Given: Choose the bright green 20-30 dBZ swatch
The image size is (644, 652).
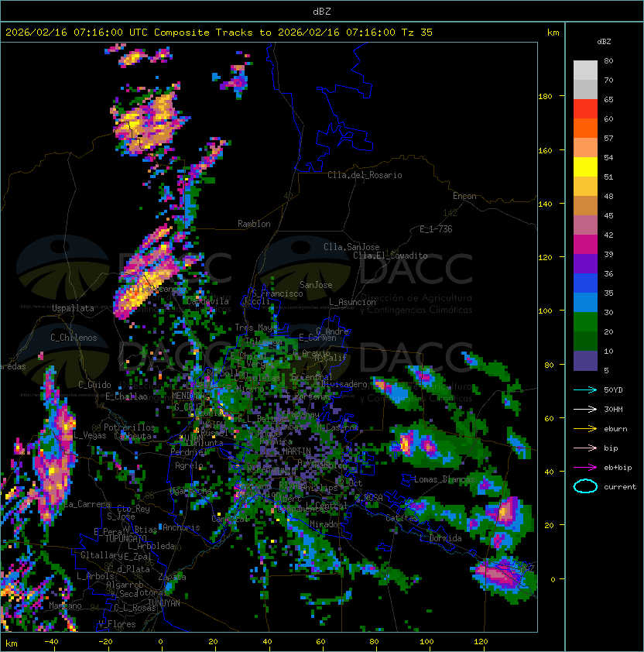Looking at the screenshot, I should [x=585, y=322].
